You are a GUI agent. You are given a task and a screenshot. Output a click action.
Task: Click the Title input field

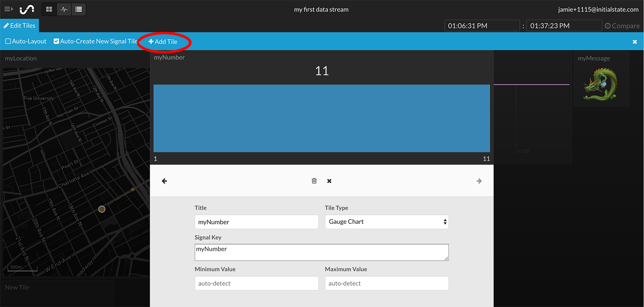256,222
